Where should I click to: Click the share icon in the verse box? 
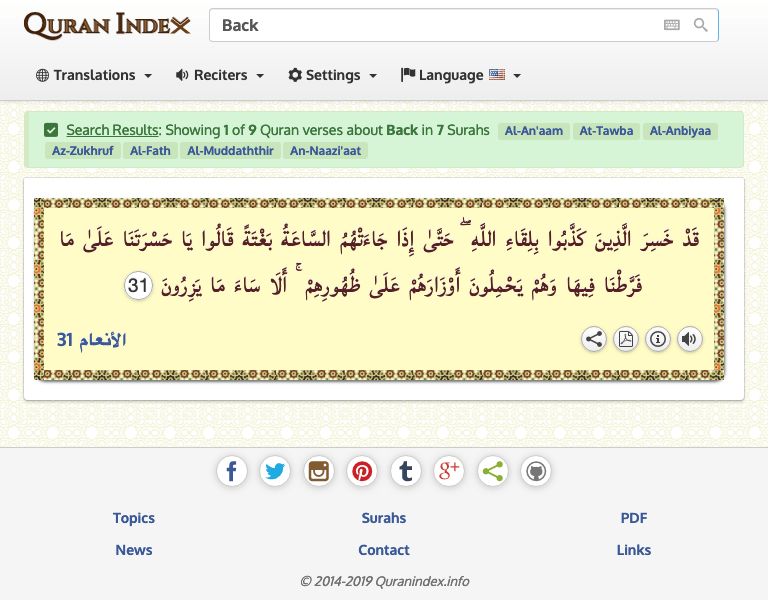[x=594, y=339]
